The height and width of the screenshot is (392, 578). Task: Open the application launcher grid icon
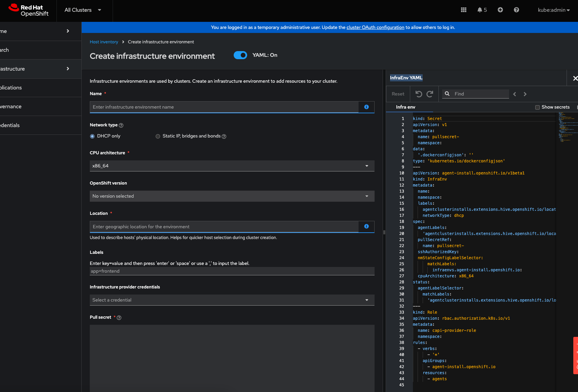click(x=464, y=10)
